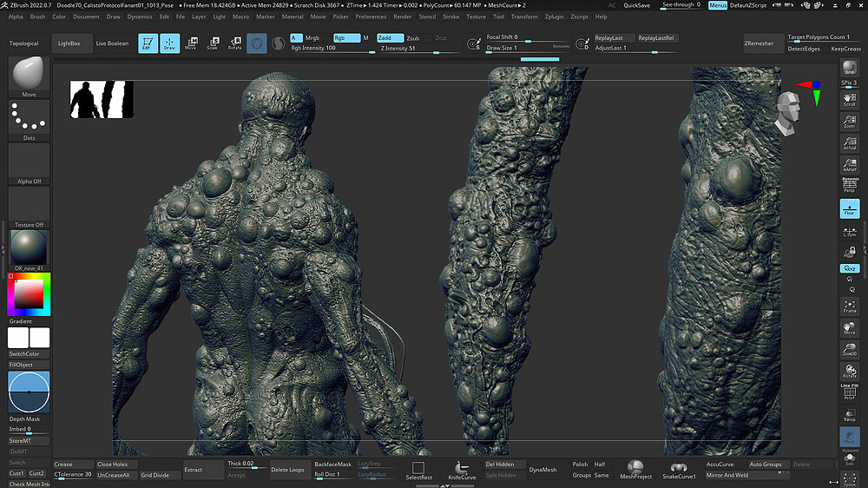Screen dimensions: 868x488
Task: Select the Scale gizmo tool
Action: (x=214, y=43)
